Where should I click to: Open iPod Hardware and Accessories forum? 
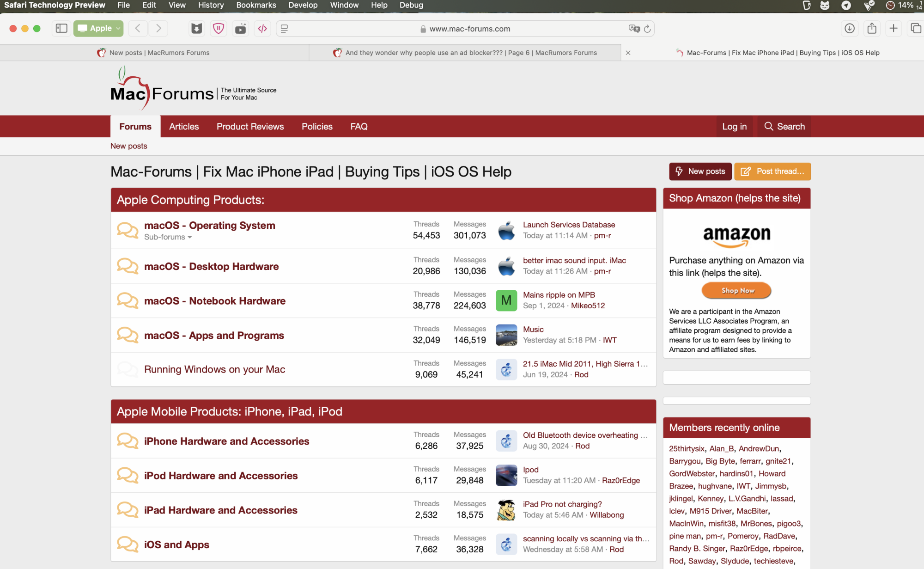coord(221,476)
